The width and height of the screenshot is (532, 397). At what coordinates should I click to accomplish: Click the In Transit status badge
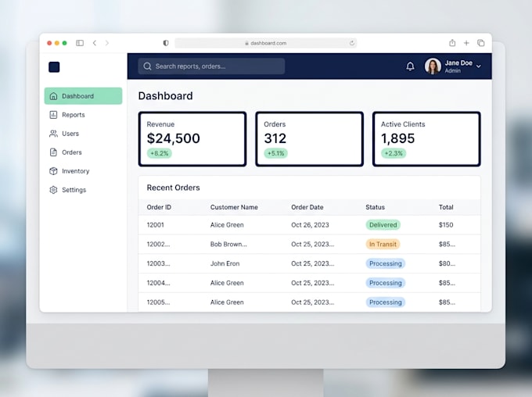tap(383, 244)
